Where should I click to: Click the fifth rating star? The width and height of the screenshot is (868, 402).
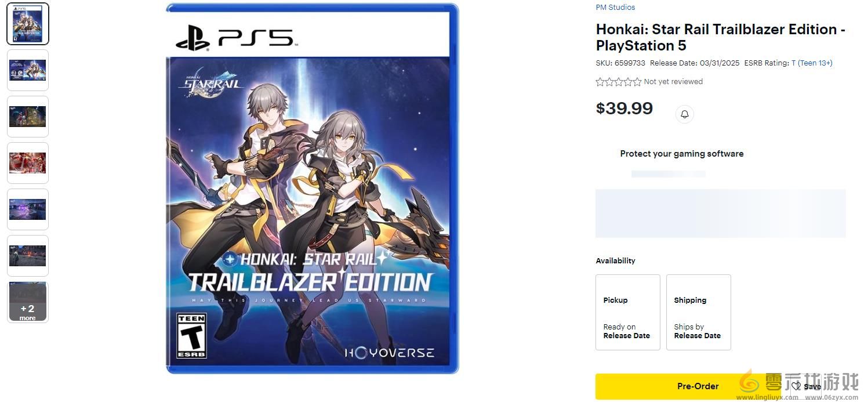pos(637,82)
